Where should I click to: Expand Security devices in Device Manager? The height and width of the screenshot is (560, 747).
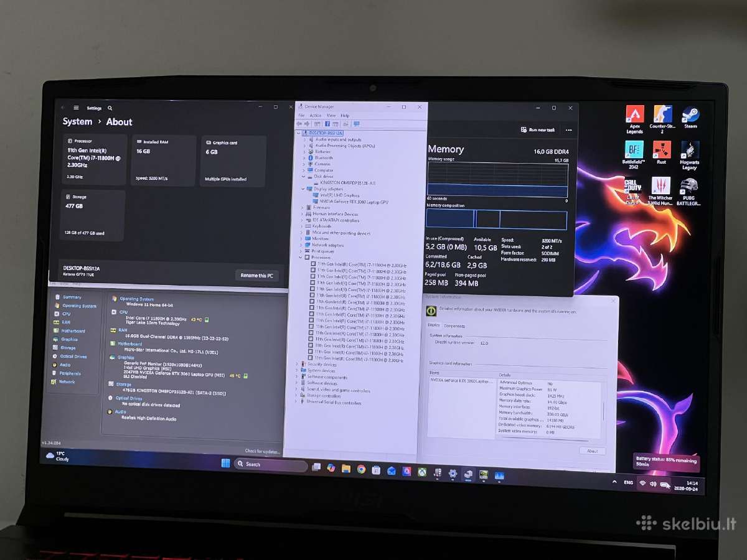298,365
